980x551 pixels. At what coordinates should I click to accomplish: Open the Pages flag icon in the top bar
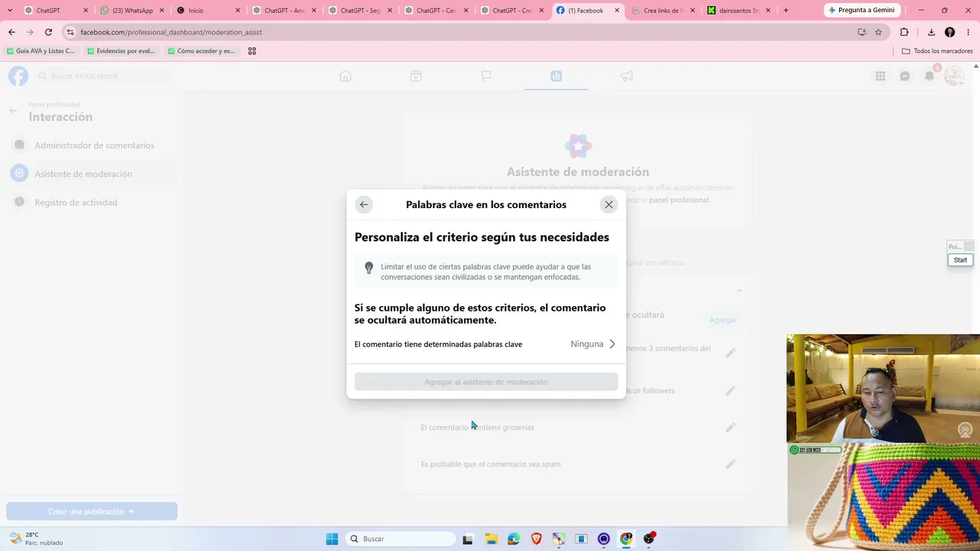click(x=486, y=76)
